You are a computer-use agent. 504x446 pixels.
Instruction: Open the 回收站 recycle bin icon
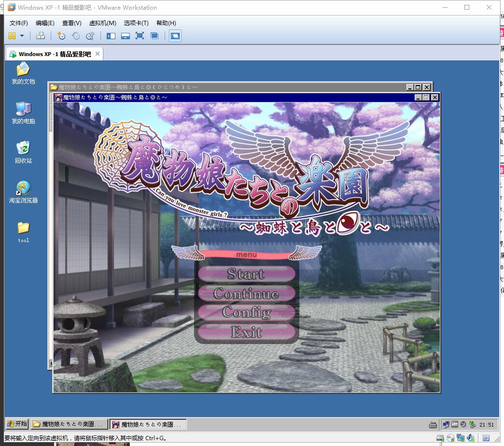23,148
